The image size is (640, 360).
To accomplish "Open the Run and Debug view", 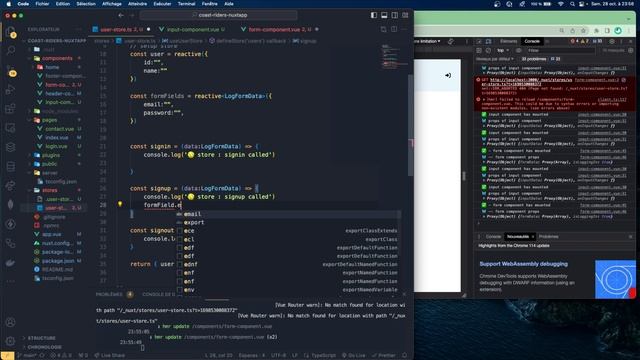I will (x=11, y=89).
